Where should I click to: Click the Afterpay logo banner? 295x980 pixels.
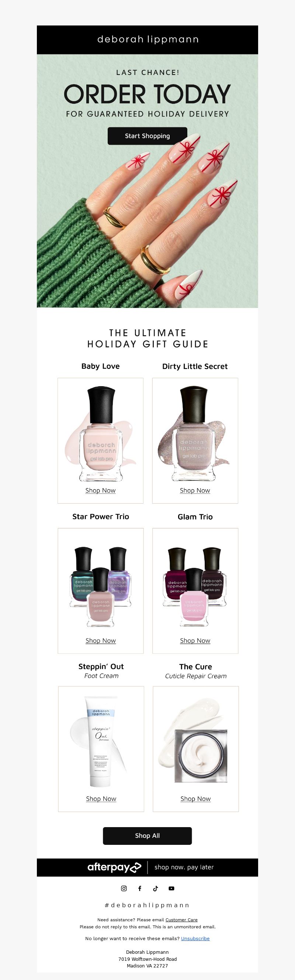coord(147,867)
